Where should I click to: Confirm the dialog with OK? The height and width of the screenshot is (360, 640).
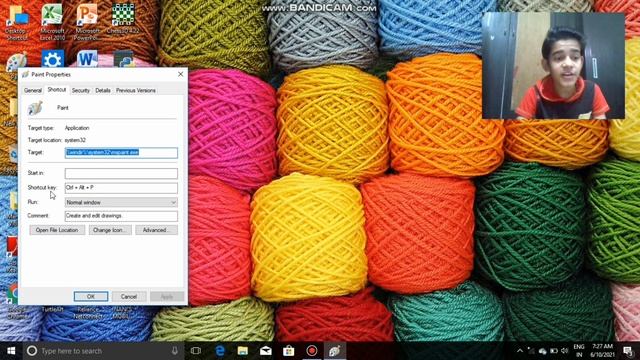click(x=91, y=297)
